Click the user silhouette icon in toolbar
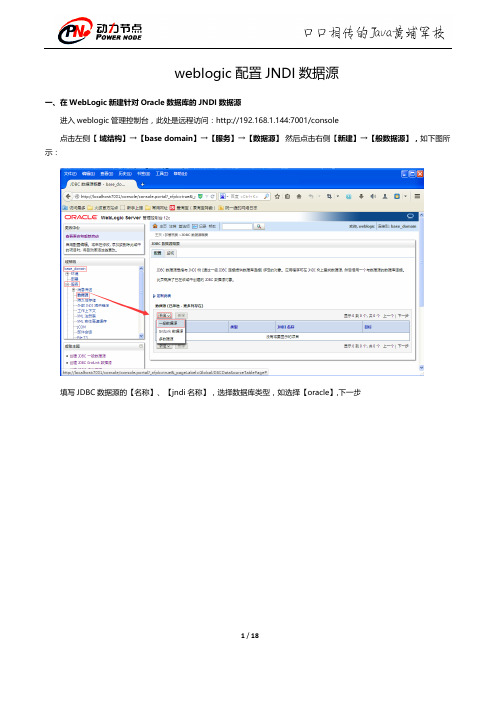This screenshot has height=702, width=496. click(x=385, y=197)
